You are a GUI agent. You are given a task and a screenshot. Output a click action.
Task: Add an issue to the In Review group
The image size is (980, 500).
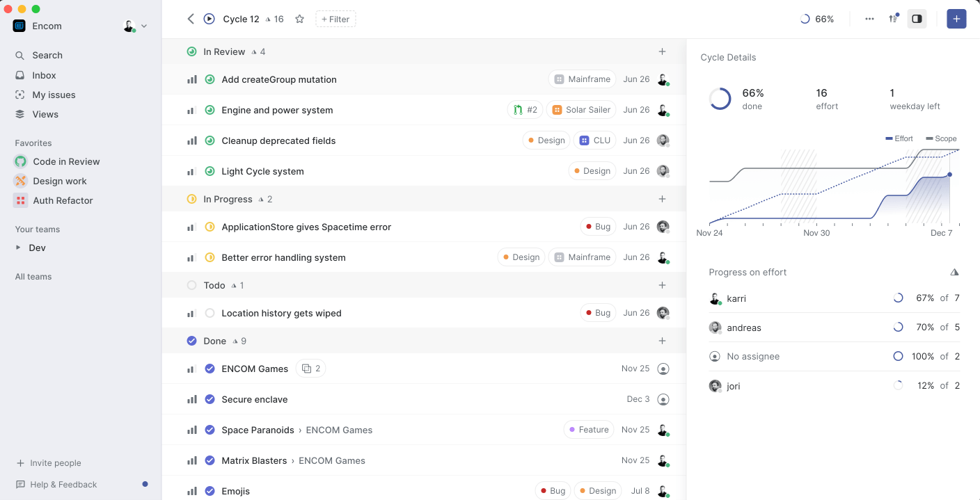(662, 51)
